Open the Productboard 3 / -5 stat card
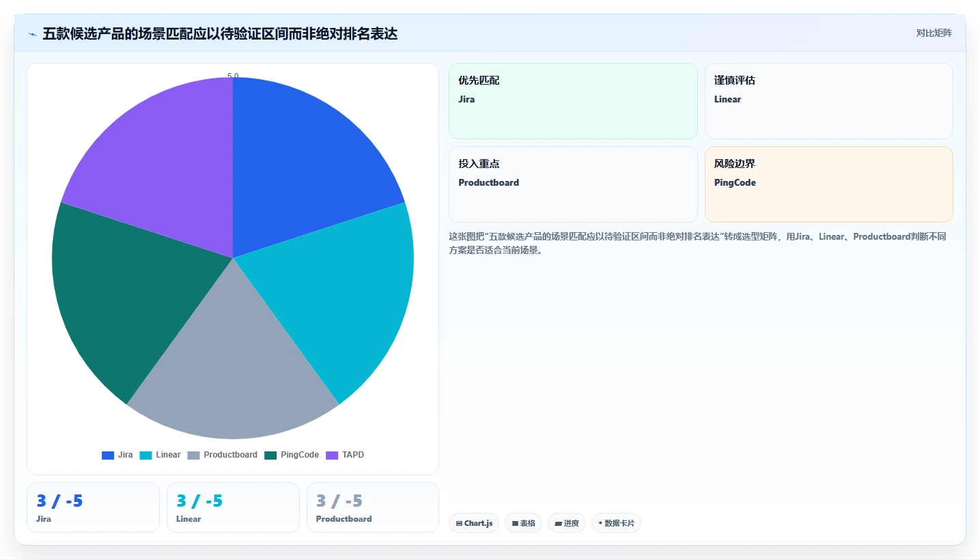The image size is (980, 560). click(x=373, y=507)
